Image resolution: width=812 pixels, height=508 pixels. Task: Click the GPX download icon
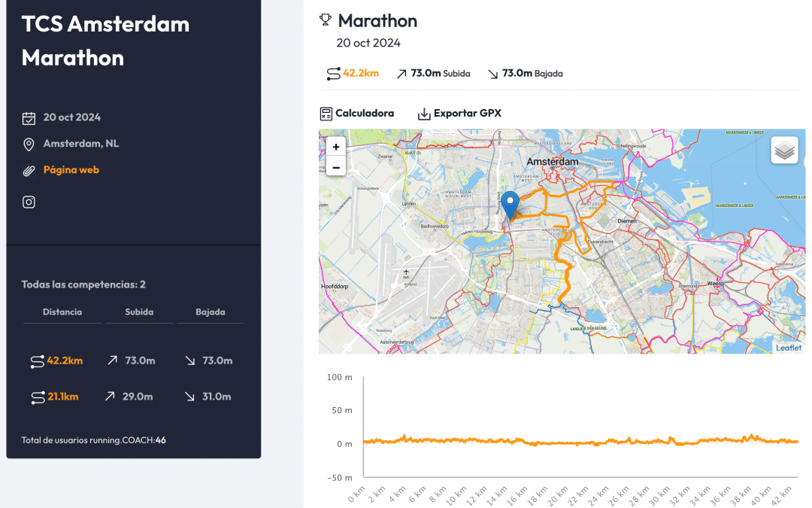424,114
